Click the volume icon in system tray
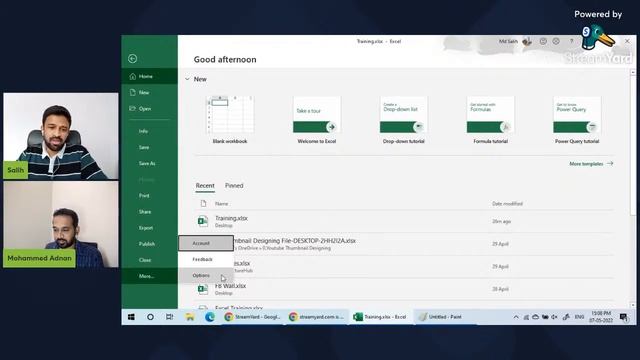The image size is (640, 360). tap(554, 317)
